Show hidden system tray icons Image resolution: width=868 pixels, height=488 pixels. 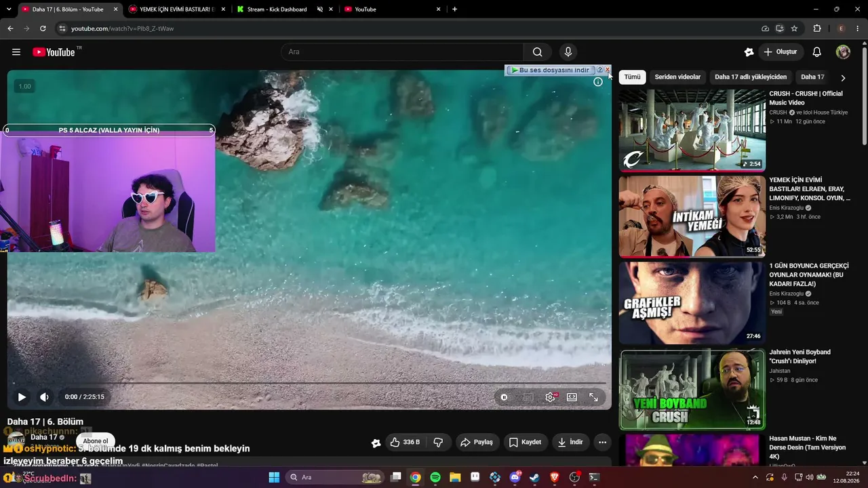click(755, 477)
